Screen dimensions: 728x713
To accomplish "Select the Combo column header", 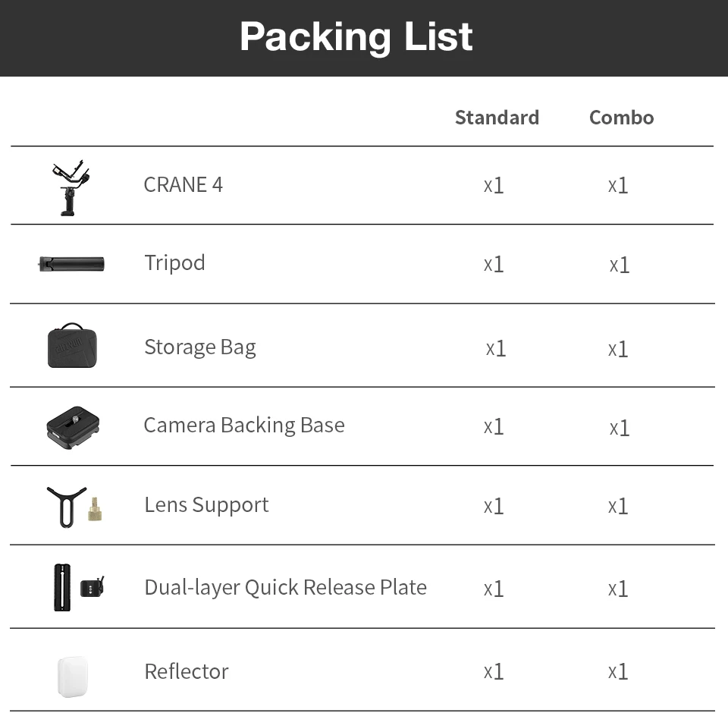I will [621, 118].
